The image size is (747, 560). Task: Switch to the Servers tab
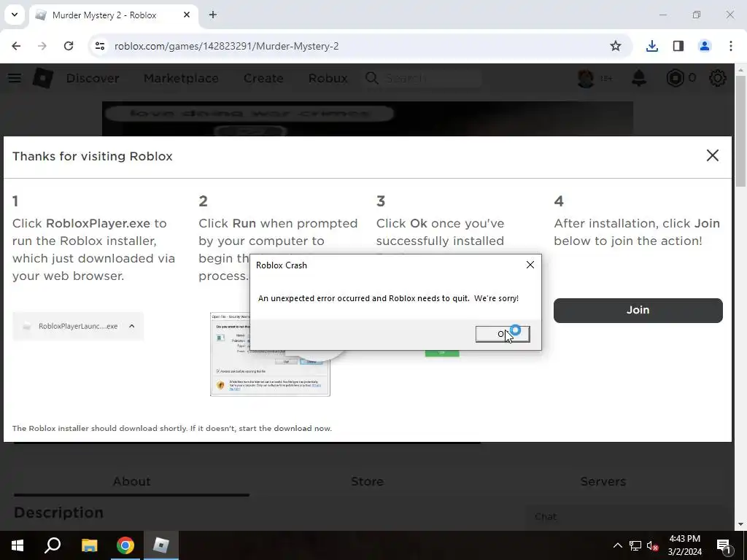tap(603, 481)
